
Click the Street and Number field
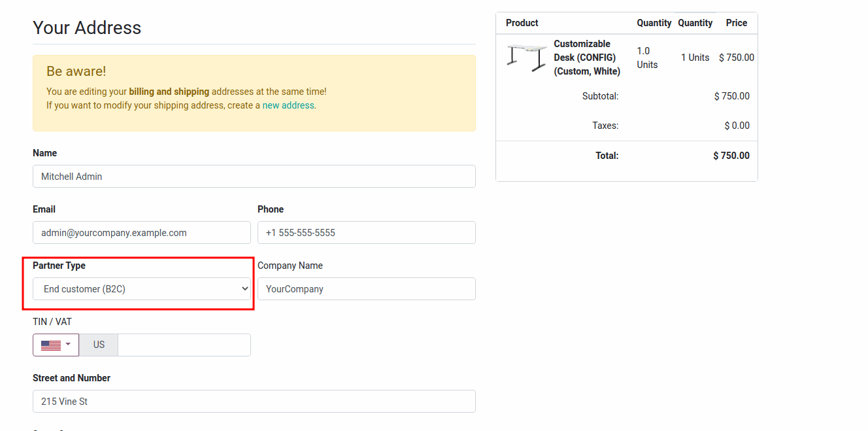click(254, 402)
